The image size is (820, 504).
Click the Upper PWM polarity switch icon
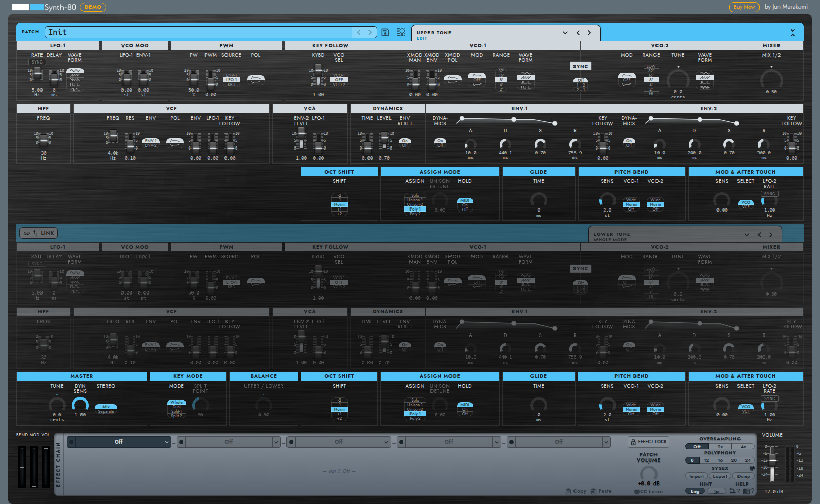256,79
